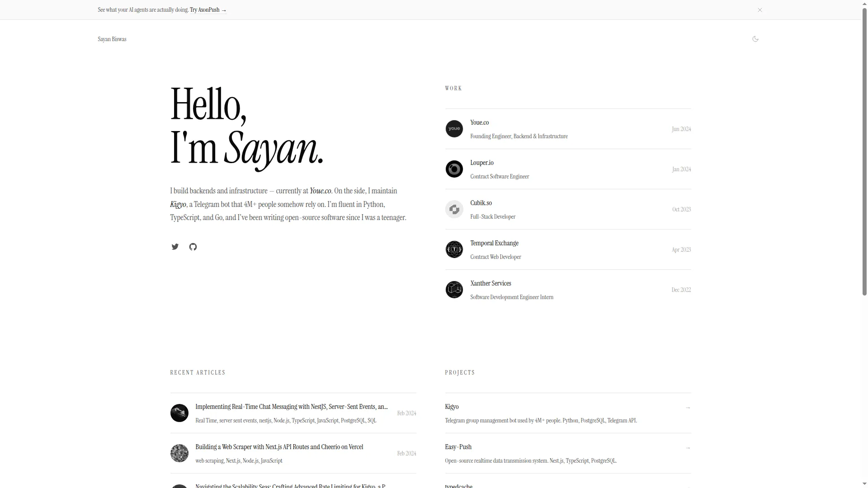Click the Contract Software Engineer subtitle
Viewport: 868px width, 488px height.
pos(500,177)
